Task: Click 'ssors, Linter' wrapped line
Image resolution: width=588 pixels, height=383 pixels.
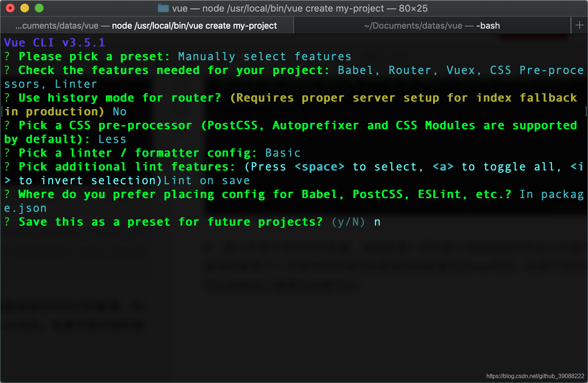Action: coord(50,84)
